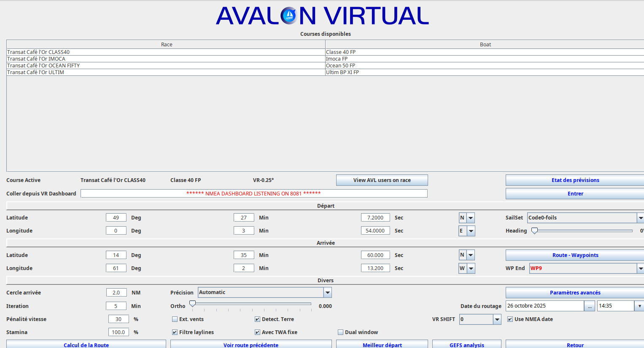Image resolution: width=644 pixels, height=348 pixels.
Task: Click Entrer next to Coller depuis VR Dashboard
Action: click(x=575, y=193)
